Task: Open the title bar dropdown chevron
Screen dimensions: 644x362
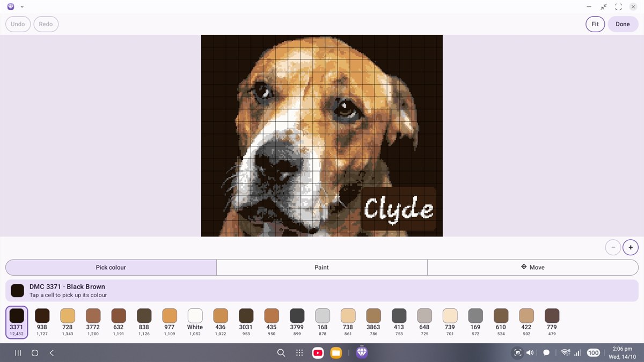Action: point(22,7)
